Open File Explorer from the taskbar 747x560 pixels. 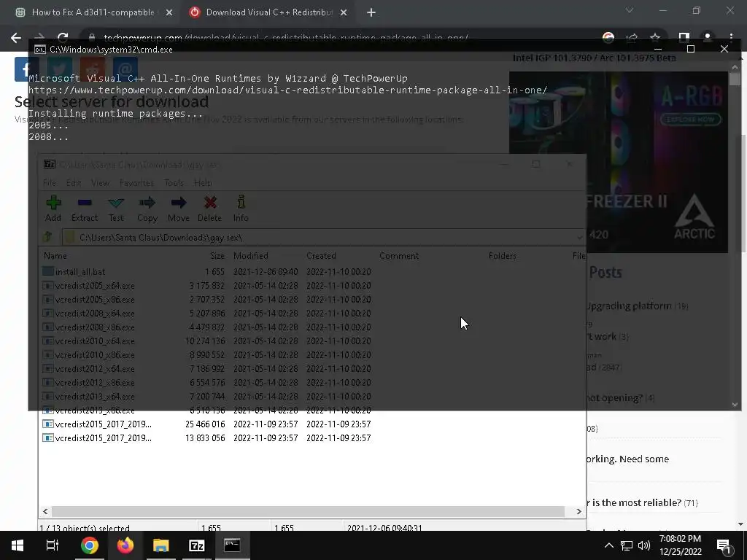(x=161, y=545)
